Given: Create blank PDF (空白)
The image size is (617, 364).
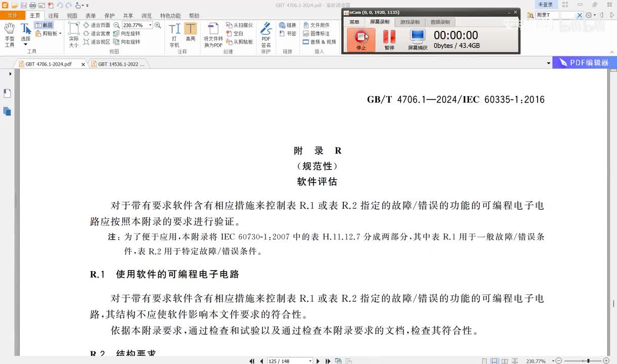Looking at the screenshot, I should [235, 33].
